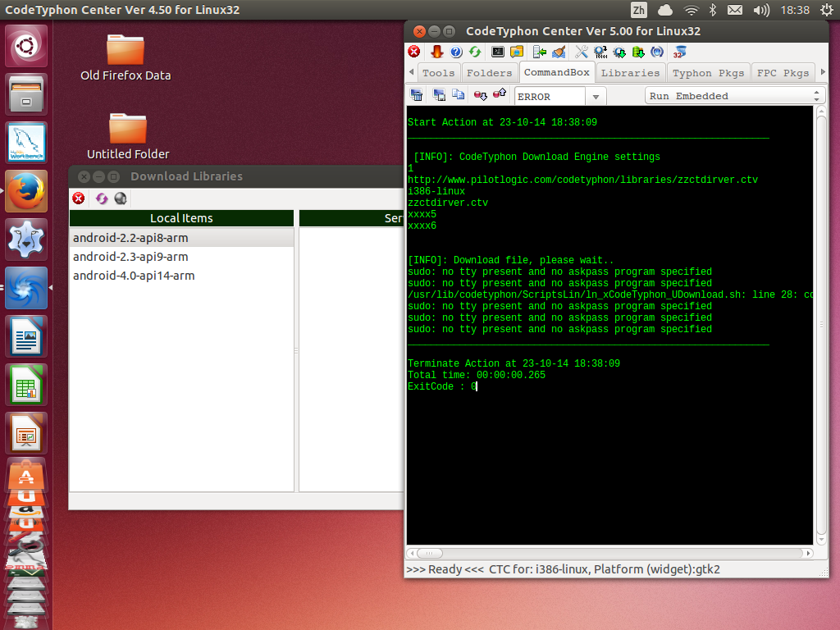The width and height of the screenshot is (840, 630).
Task: Select android-2.2-api8-arm in Local Items
Action: click(x=181, y=238)
